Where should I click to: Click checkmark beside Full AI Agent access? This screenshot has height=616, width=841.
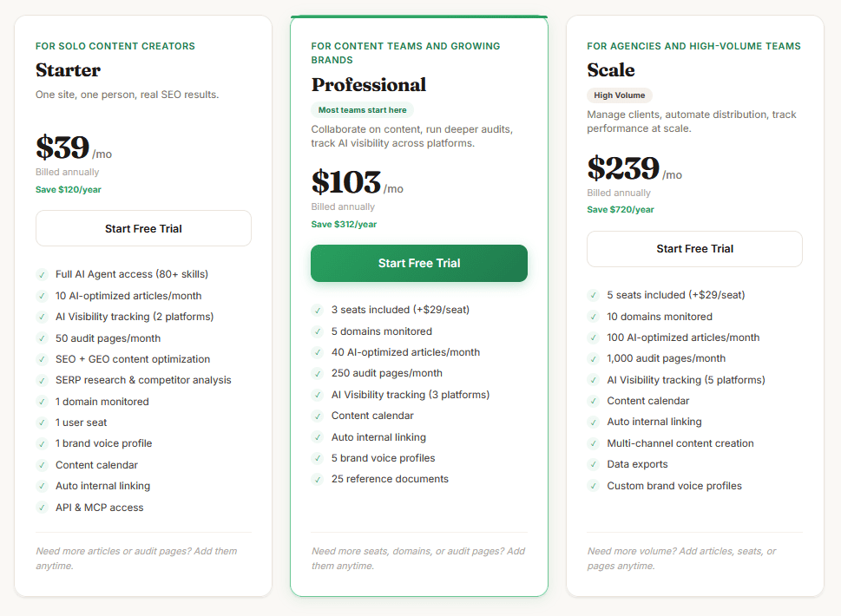point(42,274)
